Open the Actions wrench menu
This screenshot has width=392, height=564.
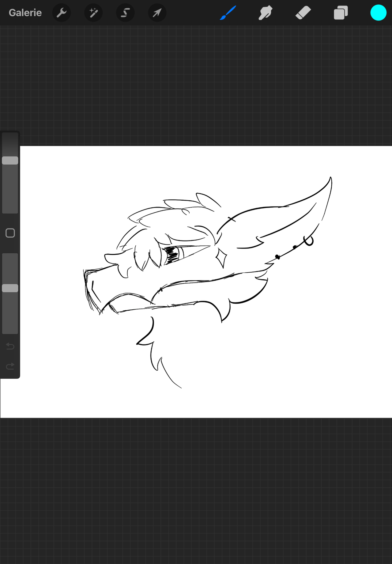coord(62,13)
